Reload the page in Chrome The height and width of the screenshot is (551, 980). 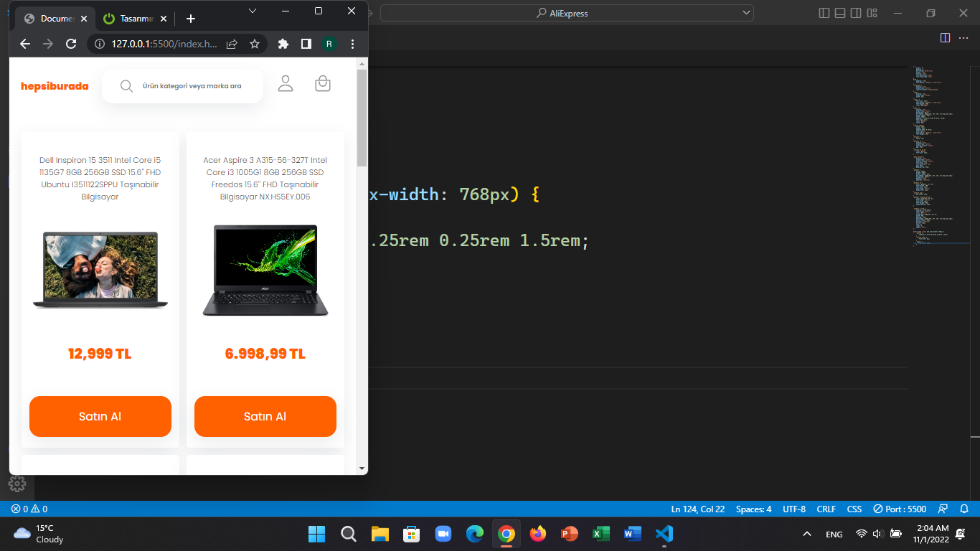(71, 44)
